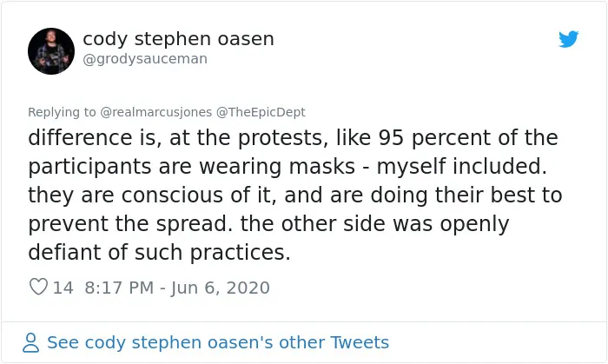Screen dimensions: 608x364
Task: Click the blue Twitter bird logo
Action: coord(568,39)
